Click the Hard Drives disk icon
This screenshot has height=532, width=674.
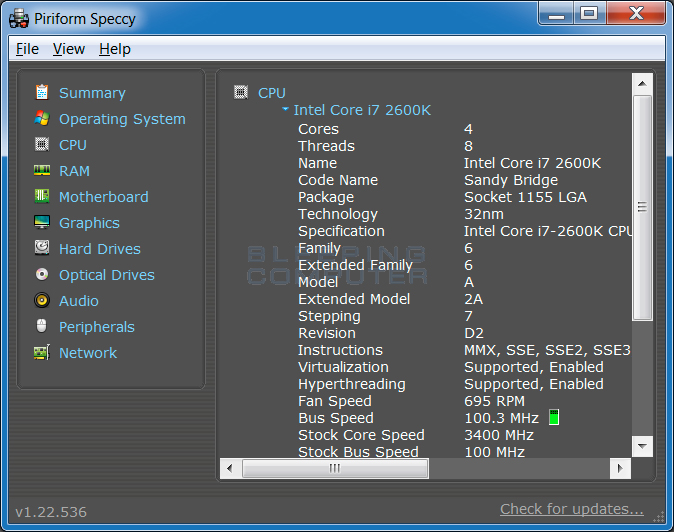pyautogui.click(x=42, y=248)
